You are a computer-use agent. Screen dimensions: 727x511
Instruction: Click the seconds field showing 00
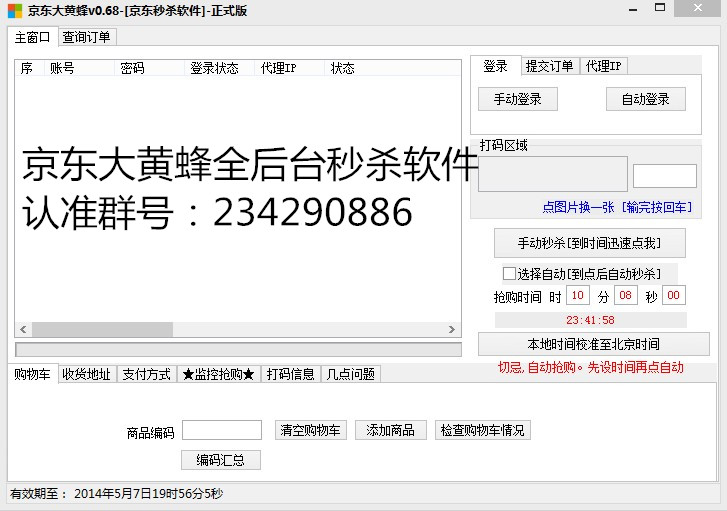click(674, 295)
